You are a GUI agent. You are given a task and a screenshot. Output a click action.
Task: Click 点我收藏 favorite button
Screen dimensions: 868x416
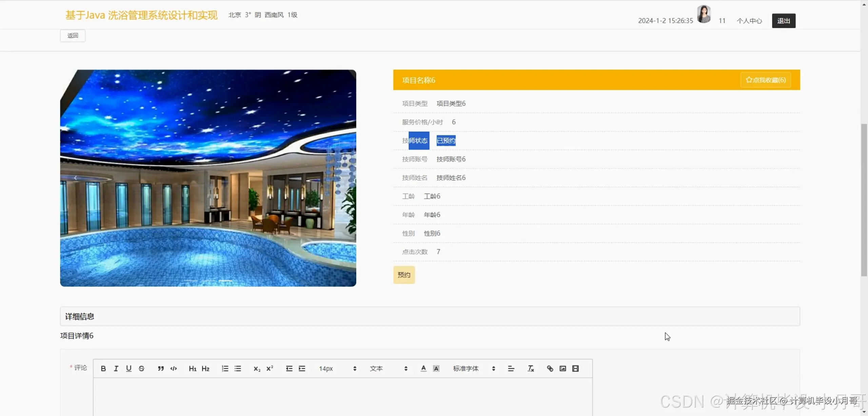766,80
